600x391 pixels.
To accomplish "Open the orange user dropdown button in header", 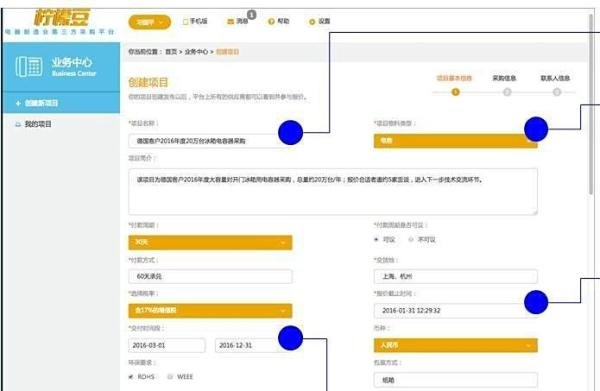I will pyautogui.click(x=150, y=22).
